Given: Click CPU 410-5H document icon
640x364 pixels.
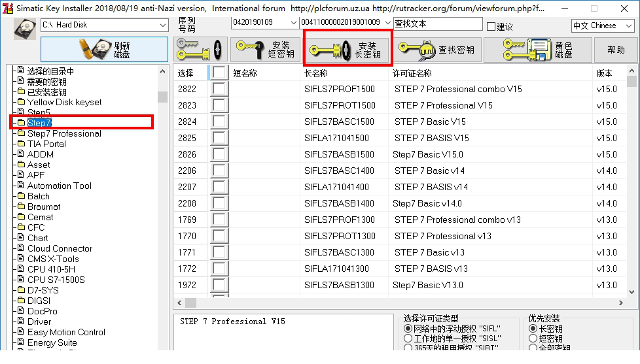Looking at the screenshot, I should (21, 269).
